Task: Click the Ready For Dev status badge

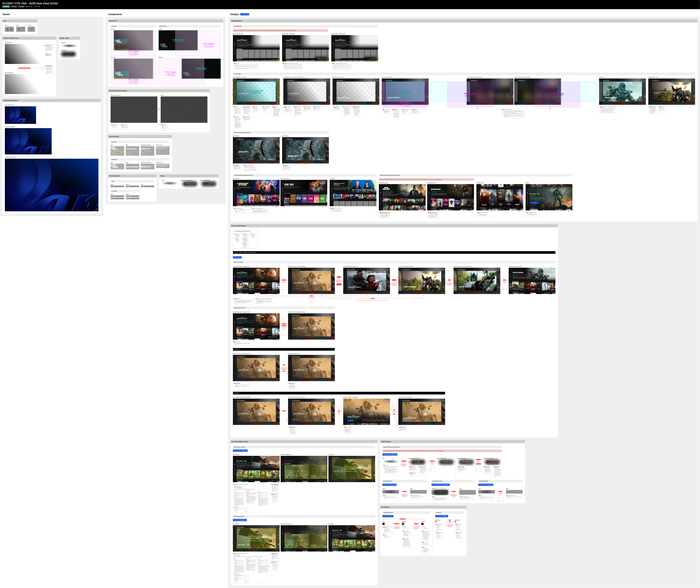Action: click(6, 7)
